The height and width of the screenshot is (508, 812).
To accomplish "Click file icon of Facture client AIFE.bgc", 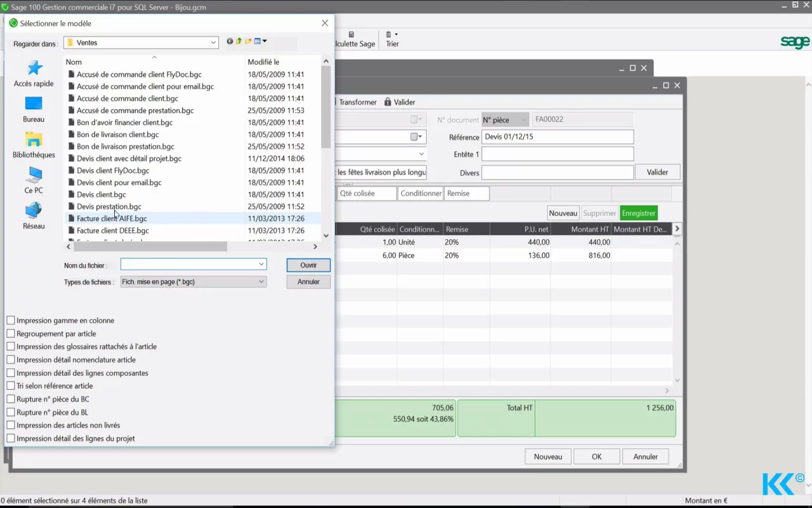I will tap(71, 218).
